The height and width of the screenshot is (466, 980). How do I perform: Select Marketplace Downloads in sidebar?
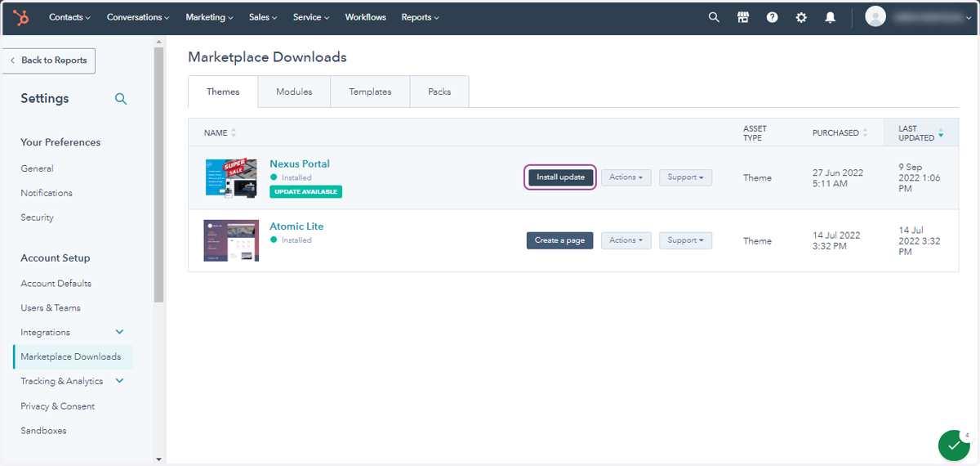click(x=71, y=356)
